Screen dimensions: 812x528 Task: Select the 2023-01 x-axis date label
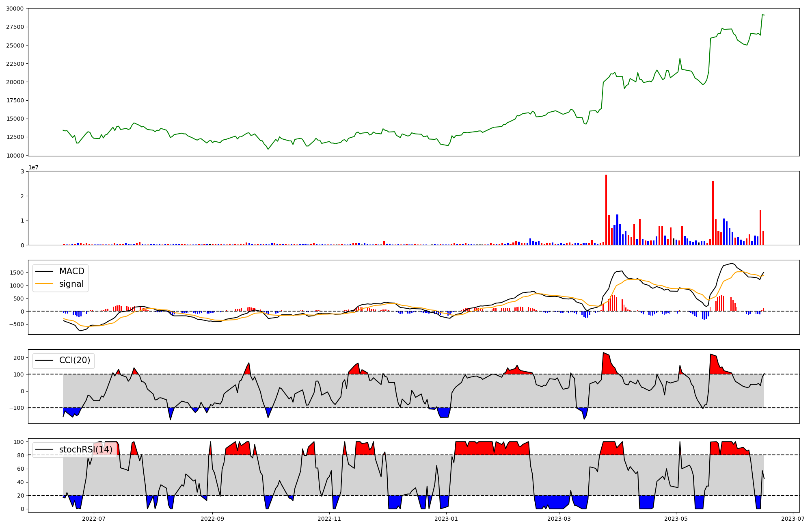click(x=446, y=519)
